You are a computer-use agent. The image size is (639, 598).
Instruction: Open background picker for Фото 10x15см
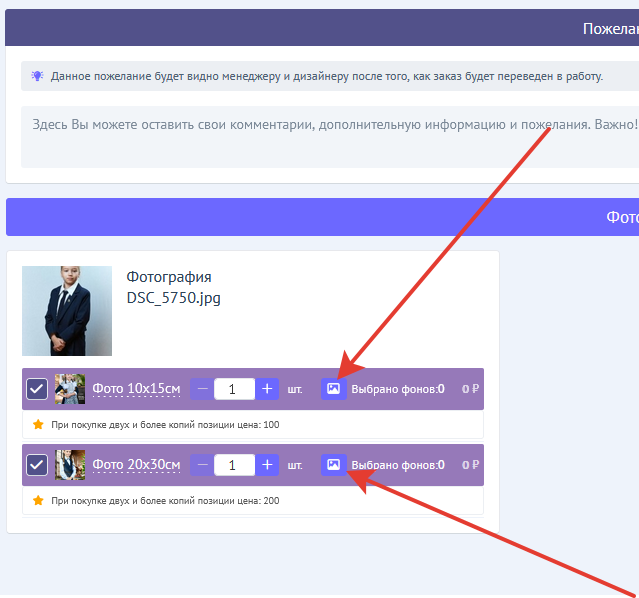[333, 389]
